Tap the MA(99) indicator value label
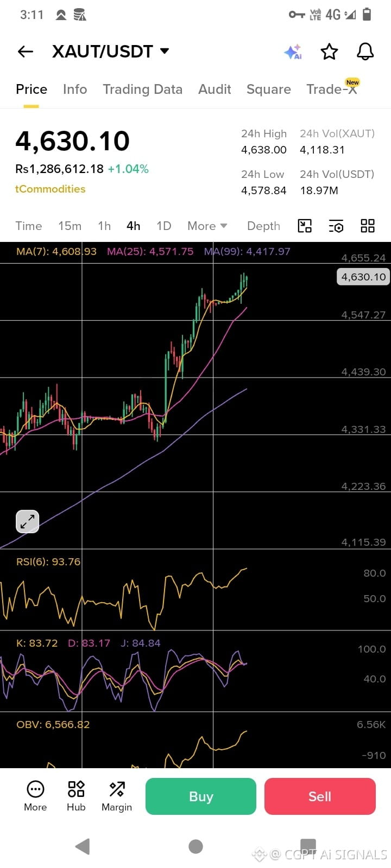Viewport: 391px width, 868px height. (x=247, y=251)
